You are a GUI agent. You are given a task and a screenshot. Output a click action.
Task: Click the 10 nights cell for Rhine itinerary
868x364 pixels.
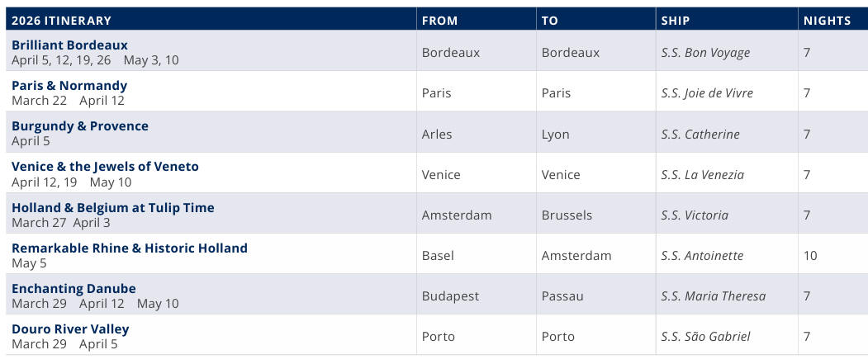[x=810, y=256]
